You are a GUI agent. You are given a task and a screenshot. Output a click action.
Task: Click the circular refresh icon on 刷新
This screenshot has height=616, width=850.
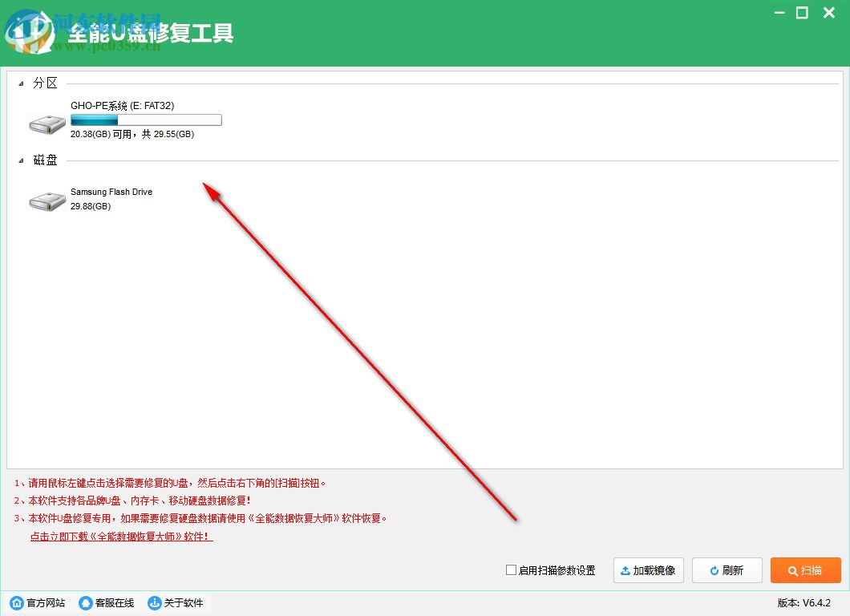pyautogui.click(x=714, y=570)
